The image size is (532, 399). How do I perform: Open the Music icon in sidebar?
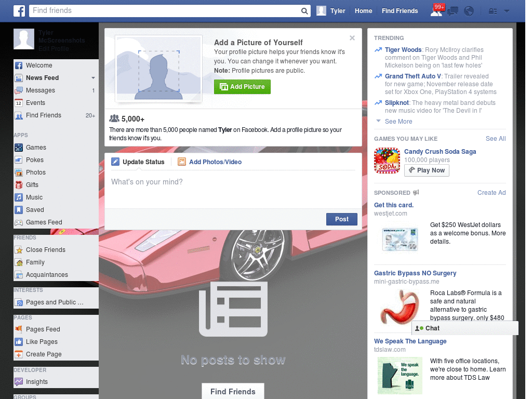coord(19,197)
